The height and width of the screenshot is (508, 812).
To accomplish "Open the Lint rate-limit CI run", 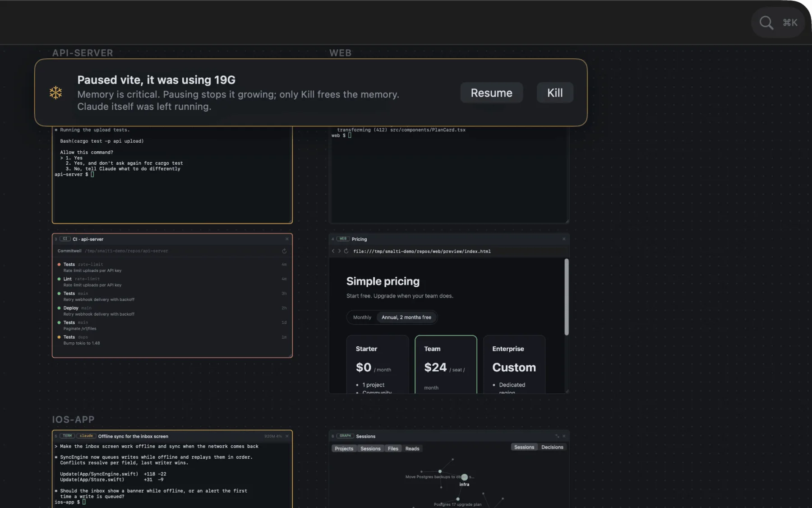I will pyautogui.click(x=172, y=282).
